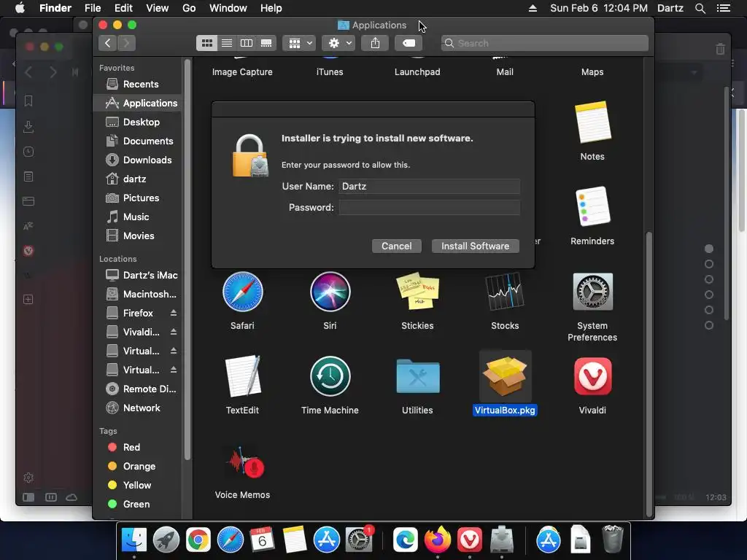Select Music in the sidebar
Viewport: 747px width, 560px height.
[137, 217]
